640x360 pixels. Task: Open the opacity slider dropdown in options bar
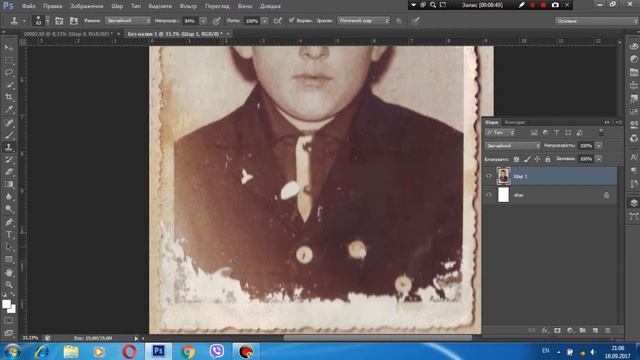coord(203,20)
